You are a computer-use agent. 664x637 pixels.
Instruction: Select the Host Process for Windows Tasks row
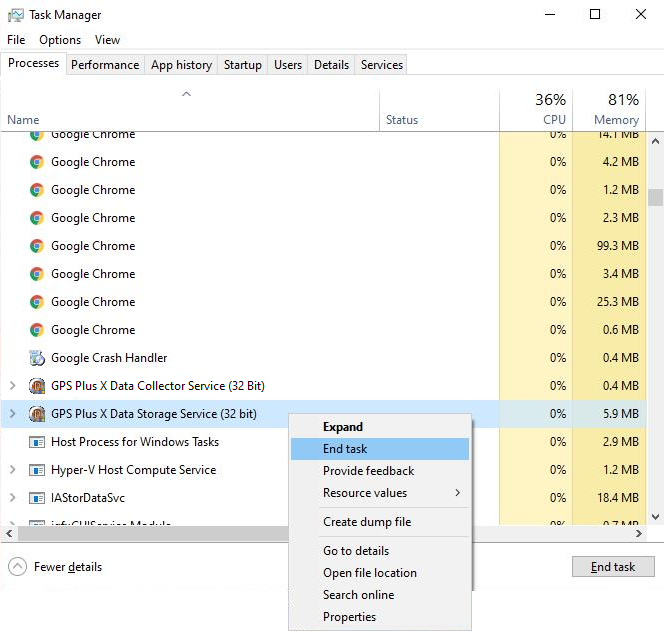pyautogui.click(x=324, y=442)
